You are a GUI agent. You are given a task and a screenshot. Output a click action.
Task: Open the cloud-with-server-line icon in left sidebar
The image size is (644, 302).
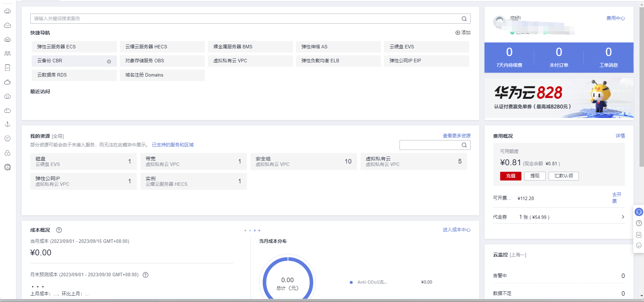click(x=7, y=11)
